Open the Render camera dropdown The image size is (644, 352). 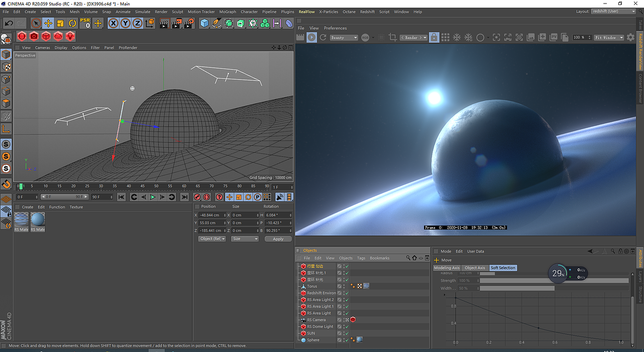[413, 38]
